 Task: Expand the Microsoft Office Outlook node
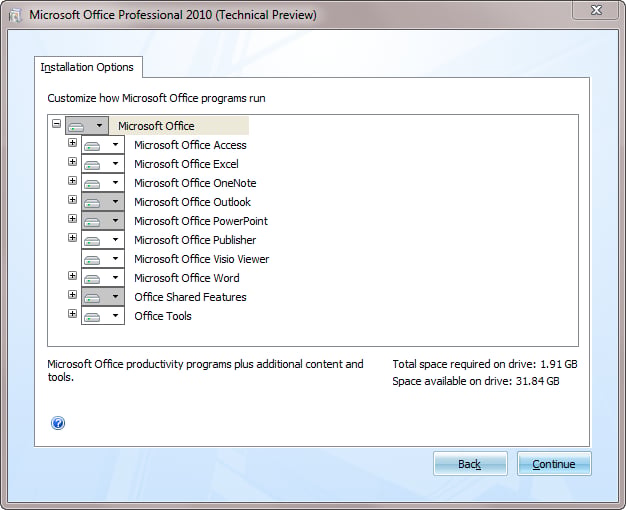tap(72, 199)
